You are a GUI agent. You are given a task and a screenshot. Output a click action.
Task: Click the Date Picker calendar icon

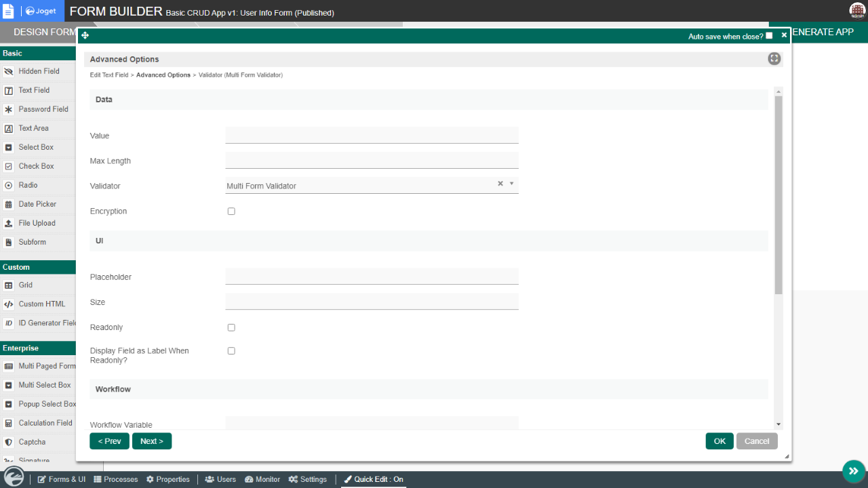tap(9, 204)
